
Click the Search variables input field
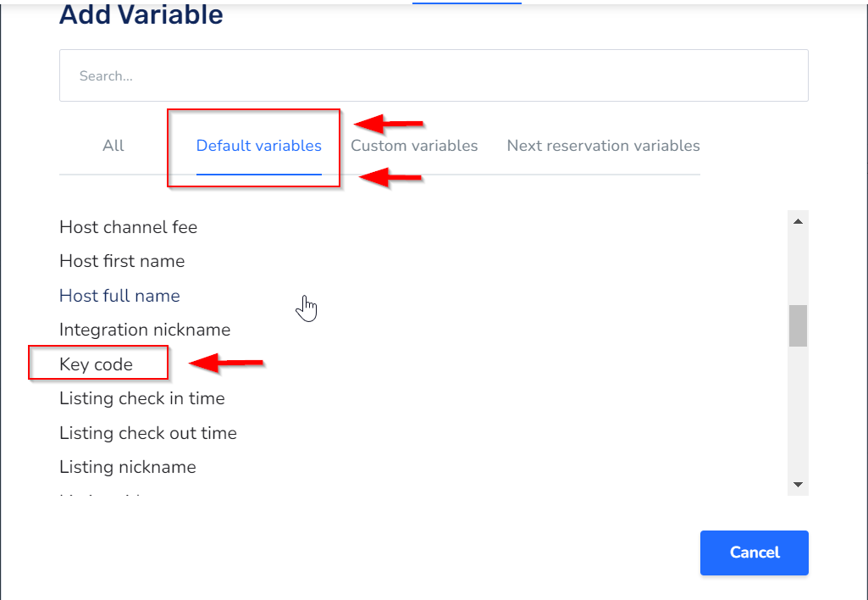(x=433, y=76)
